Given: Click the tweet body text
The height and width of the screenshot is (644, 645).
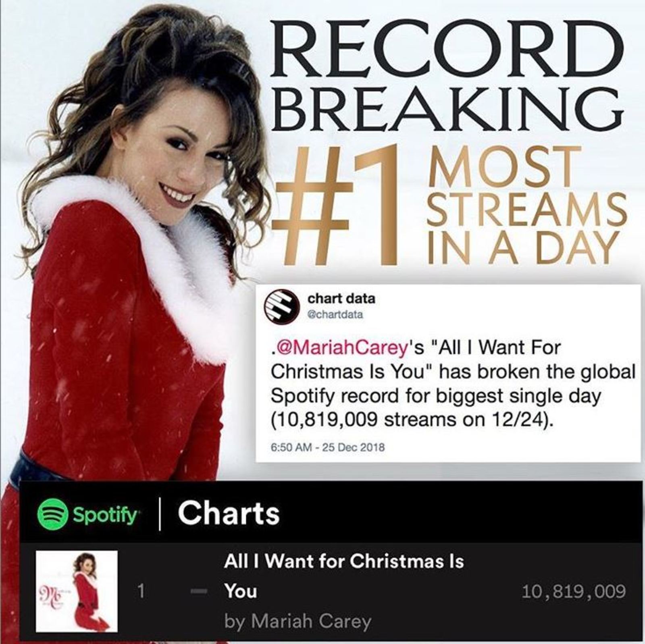Looking at the screenshot, I should click(x=453, y=384).
